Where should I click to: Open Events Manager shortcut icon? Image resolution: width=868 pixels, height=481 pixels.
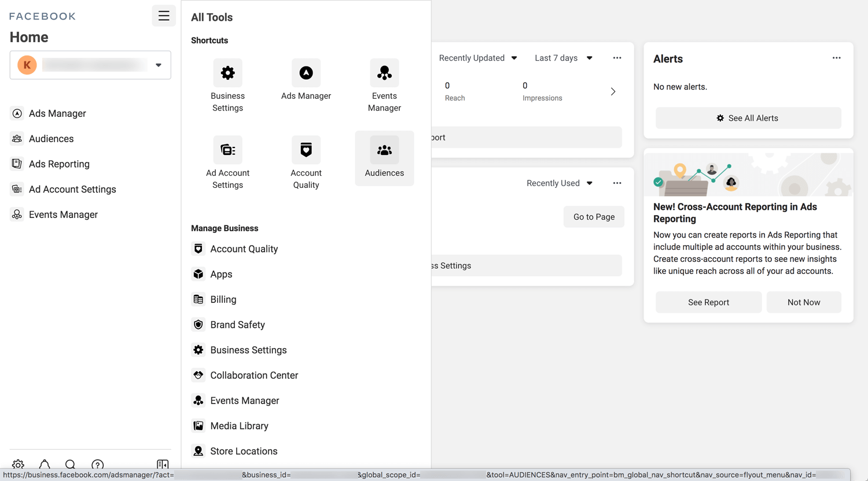(x=384, y=73)
